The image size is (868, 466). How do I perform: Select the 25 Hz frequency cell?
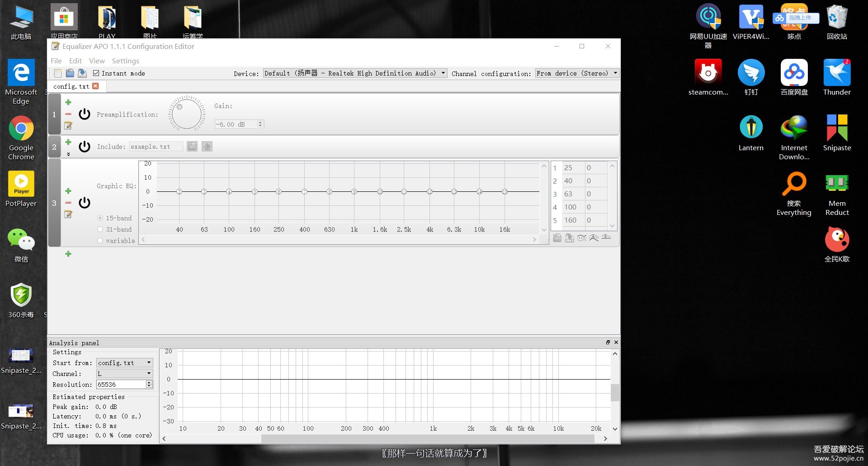click(574, 168)
